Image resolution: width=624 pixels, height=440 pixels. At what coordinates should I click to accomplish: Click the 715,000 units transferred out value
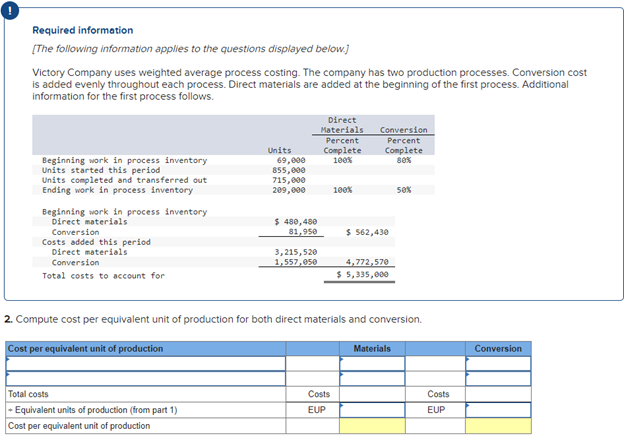pyautogui.click(x=289, y=180)
